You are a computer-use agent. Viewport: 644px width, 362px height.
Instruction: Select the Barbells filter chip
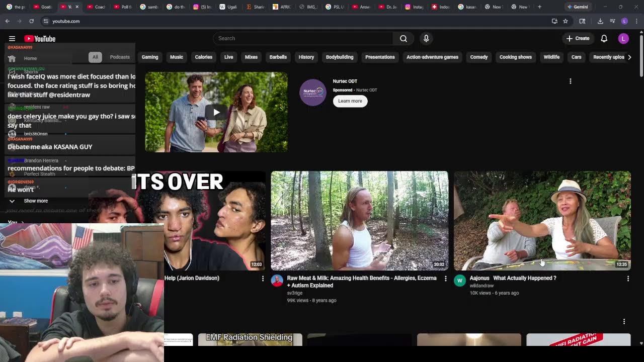pyautogui.click(x=278, y=57)
